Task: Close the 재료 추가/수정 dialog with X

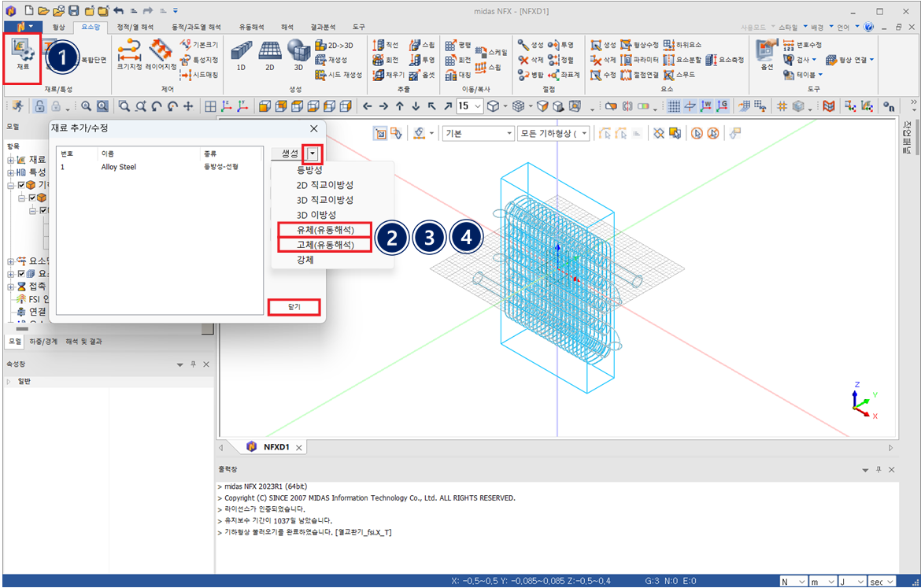Action: (x=313, y=128)
